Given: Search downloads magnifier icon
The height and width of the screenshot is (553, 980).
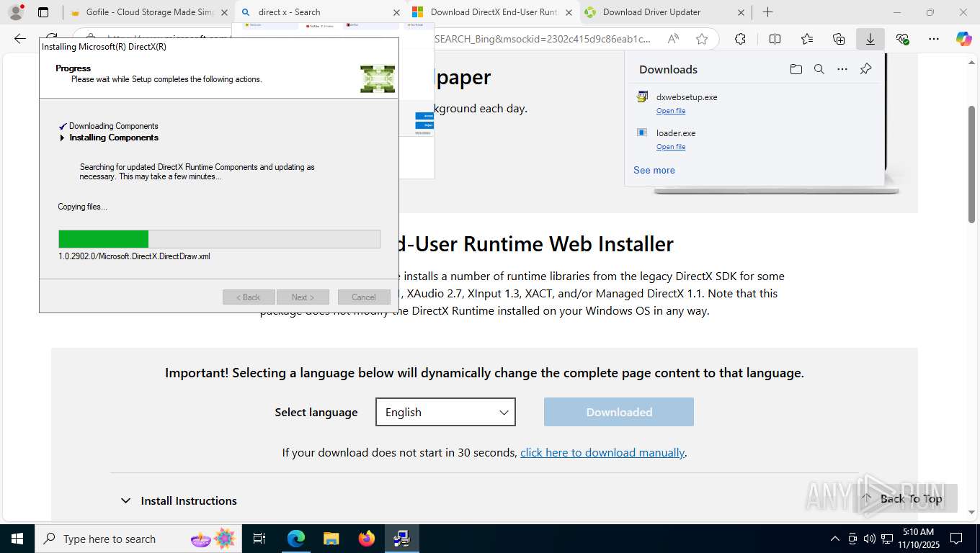Looking at the screenshot, I should pos(819,69).
